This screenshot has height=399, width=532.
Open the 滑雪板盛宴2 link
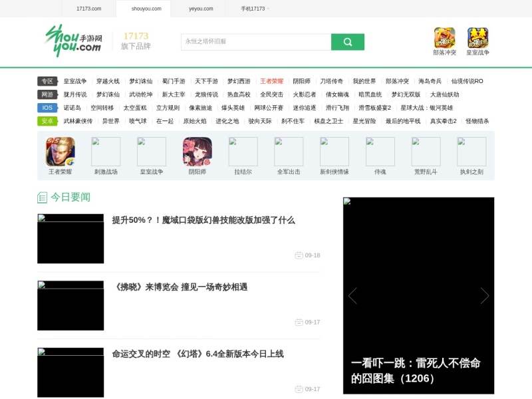pyautogui.click(x=374, y=108)
